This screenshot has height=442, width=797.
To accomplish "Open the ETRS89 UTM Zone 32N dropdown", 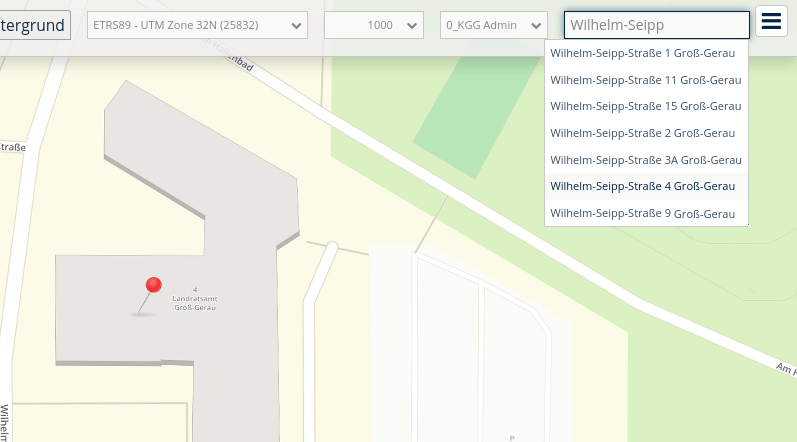I will coord(198,25).
